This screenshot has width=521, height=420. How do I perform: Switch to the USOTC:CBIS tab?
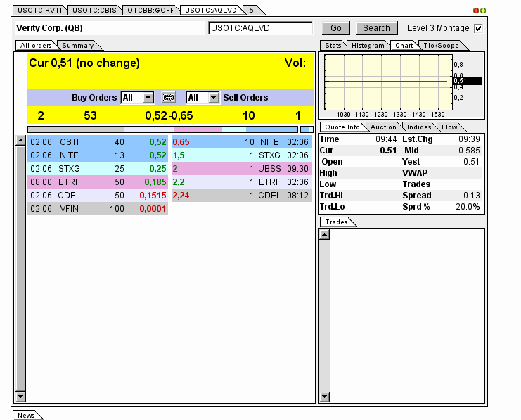click(95, 11)
